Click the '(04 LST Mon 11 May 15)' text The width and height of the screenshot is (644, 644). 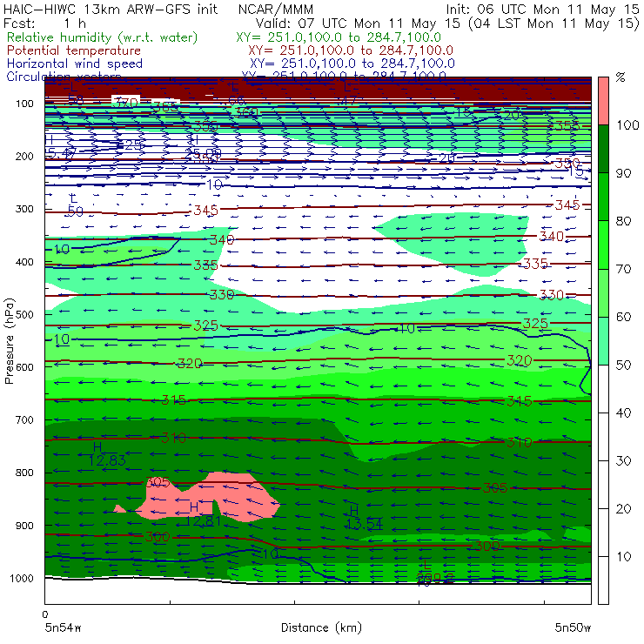coord(553,23)
